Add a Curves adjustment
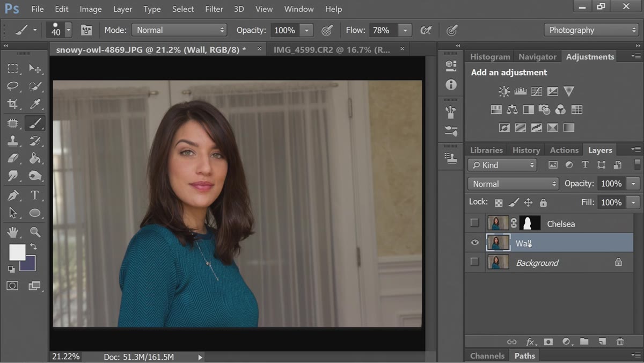Screen dimensions: 644x363 coord(536,92)
